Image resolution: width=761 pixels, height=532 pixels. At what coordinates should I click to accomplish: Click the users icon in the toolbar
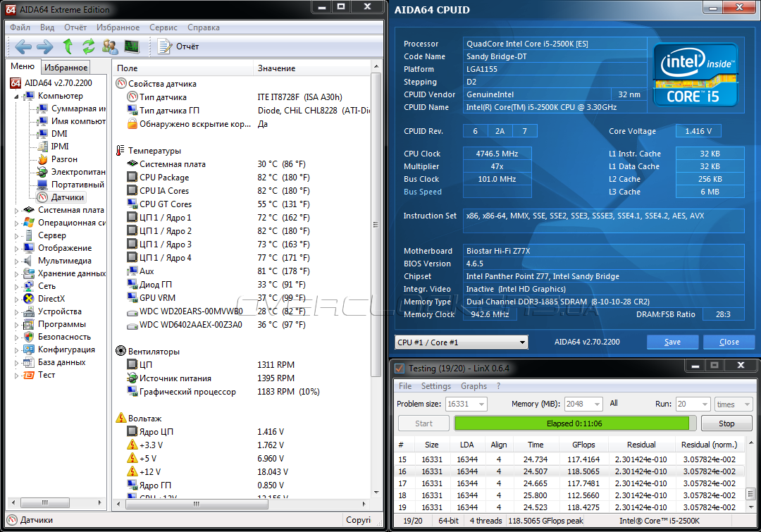(x=111, y=47)
